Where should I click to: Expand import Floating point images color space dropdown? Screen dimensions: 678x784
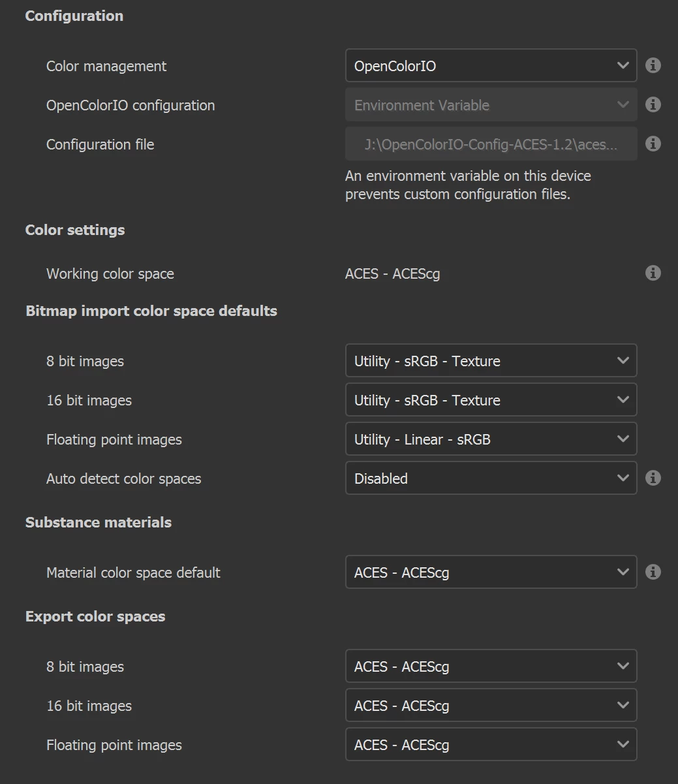click(x=491, y=439)
